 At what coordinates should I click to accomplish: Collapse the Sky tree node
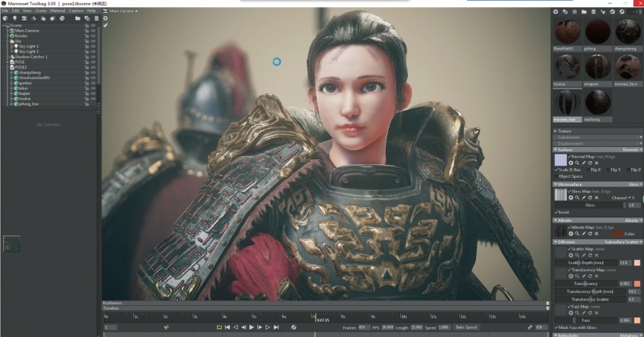8,41
